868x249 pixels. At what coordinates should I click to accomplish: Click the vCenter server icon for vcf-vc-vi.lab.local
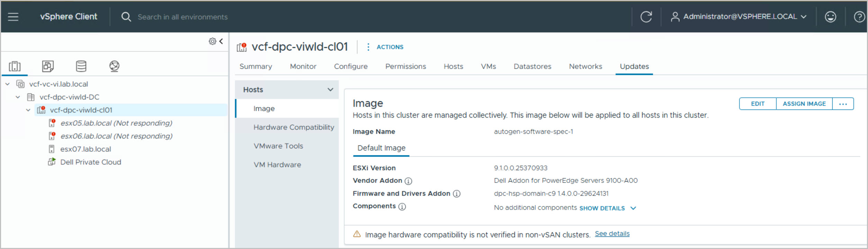(21, 84)
